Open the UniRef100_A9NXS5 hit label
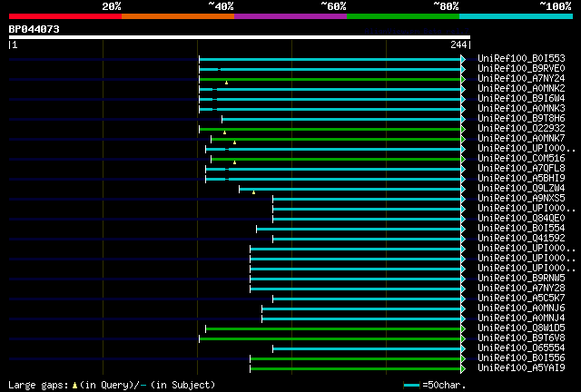 (x=521, y=199)
